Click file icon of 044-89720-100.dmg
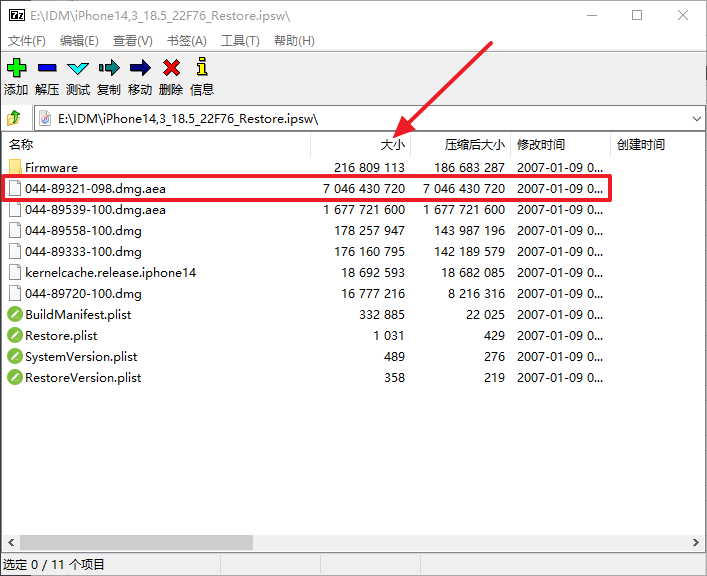The width and height of the screenshot is (707, 576). click(15, 293)
